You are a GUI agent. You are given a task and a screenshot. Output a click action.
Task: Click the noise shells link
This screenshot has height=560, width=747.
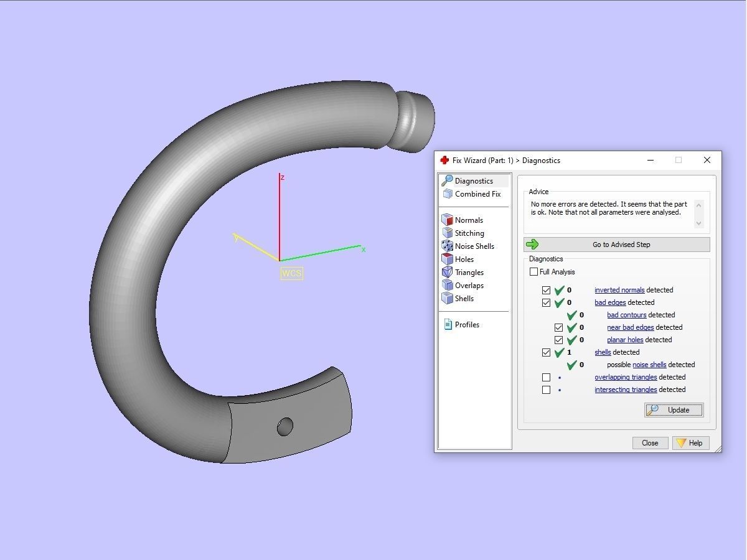pyautogui.click(x=649, y=365)
